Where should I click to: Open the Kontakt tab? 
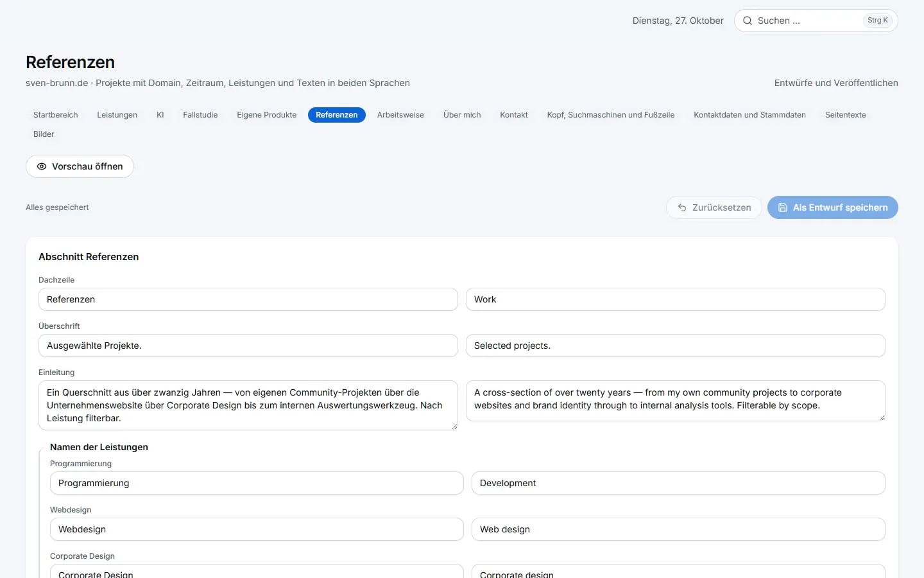514,115
